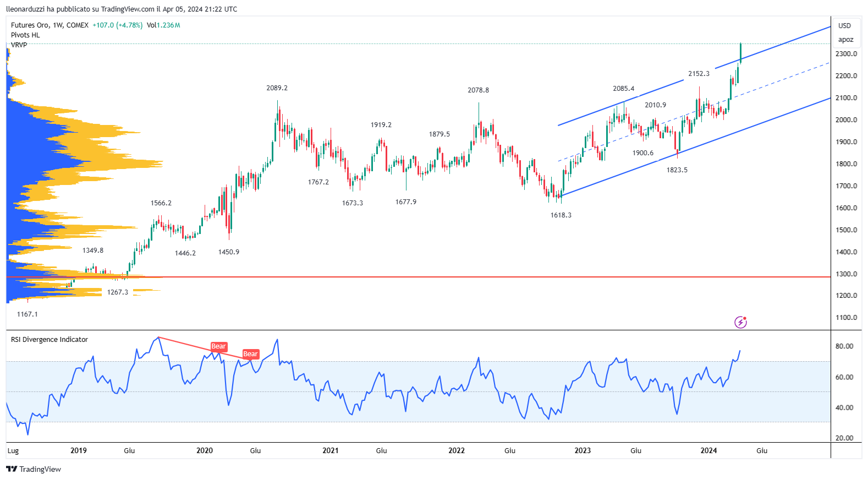Image resolution: width=868 pixels, height=479 pixels.
Task: Click the 2023 label on time axis
Action: pos(583,450)
